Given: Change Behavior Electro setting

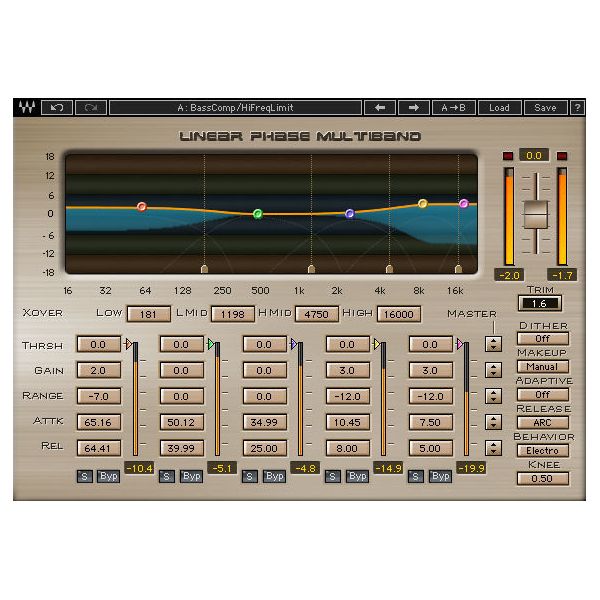Looking at the screenshot, I should [543, 450].
